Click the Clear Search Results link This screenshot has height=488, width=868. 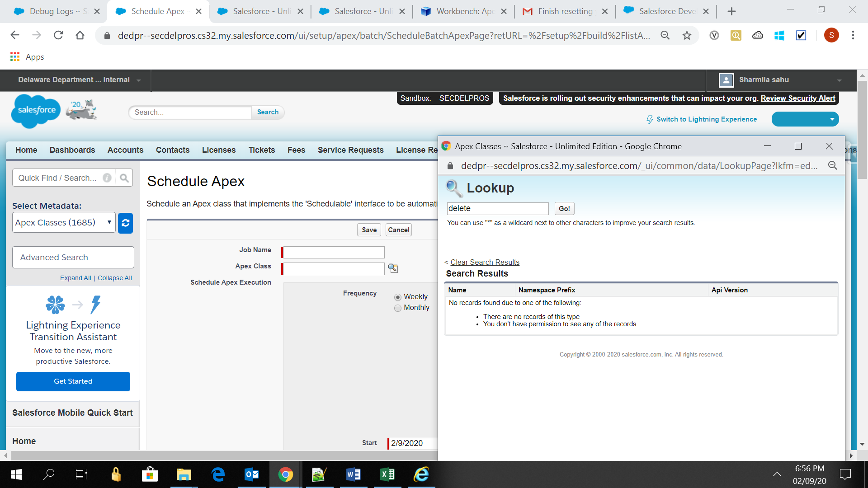[x=485, y=263]
